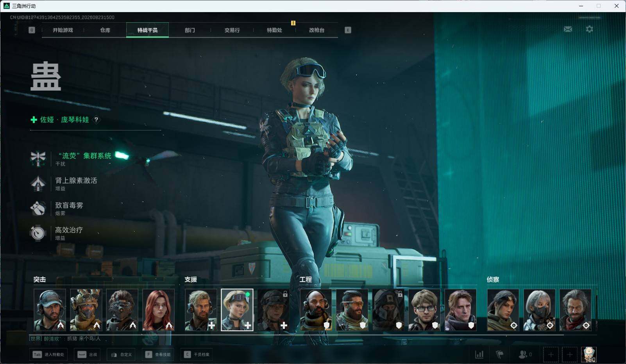Click the 突击 class heading
626x364 pixels.
pos(39,279)
